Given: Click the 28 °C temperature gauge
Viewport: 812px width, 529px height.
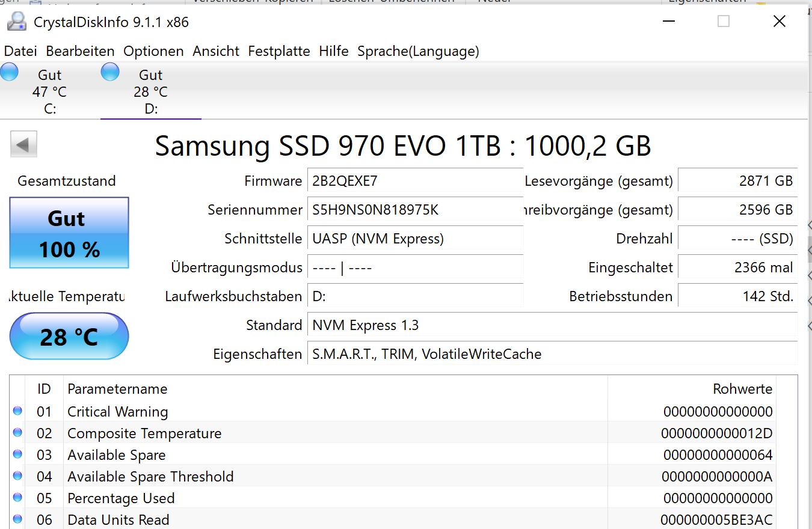Looking at the screenshot, I should click(69, 336).
